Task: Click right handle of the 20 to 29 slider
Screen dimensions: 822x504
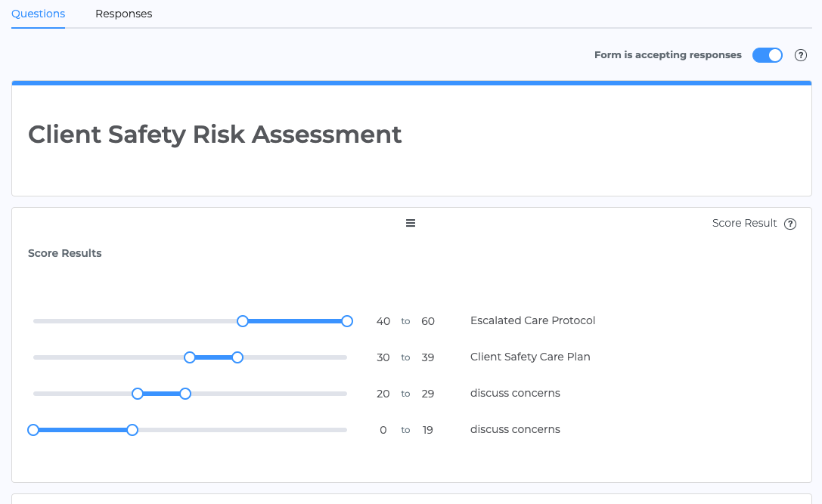Action: click(185, 394)
